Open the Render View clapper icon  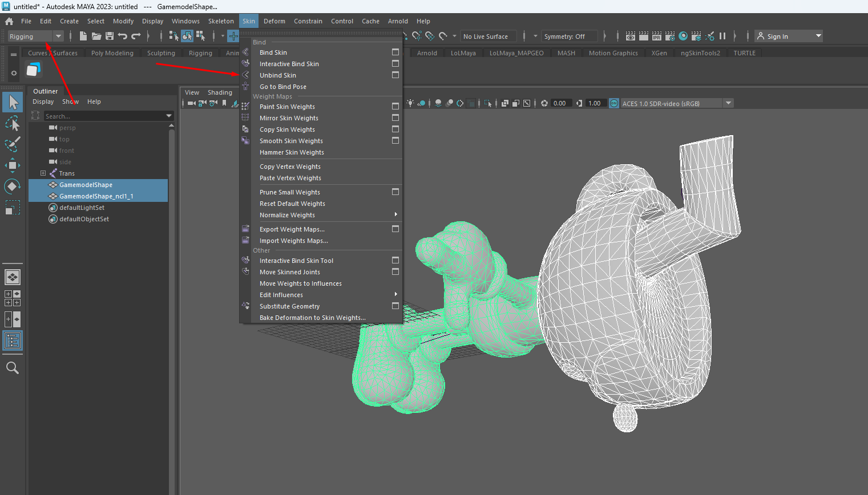[x=630, y=36]
